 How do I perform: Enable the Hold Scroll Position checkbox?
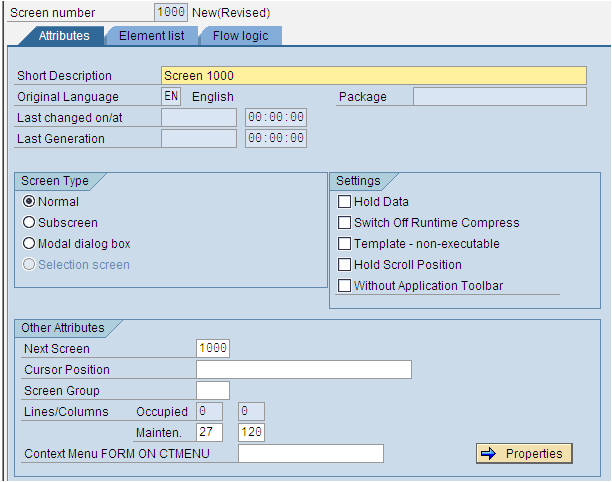tap(344, 265)
